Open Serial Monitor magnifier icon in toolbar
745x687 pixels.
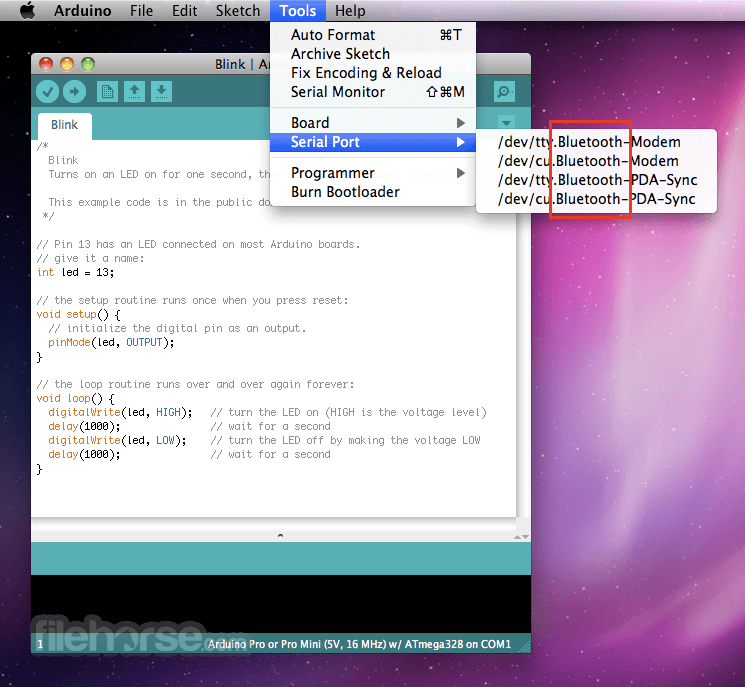point(504,92)
